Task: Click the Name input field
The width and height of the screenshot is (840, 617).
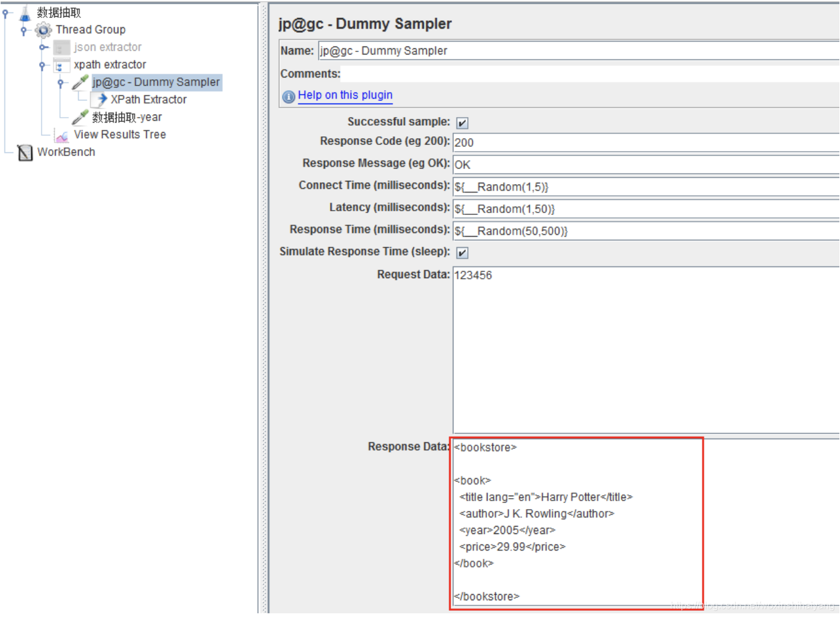Action: click(x=579, y=51)
